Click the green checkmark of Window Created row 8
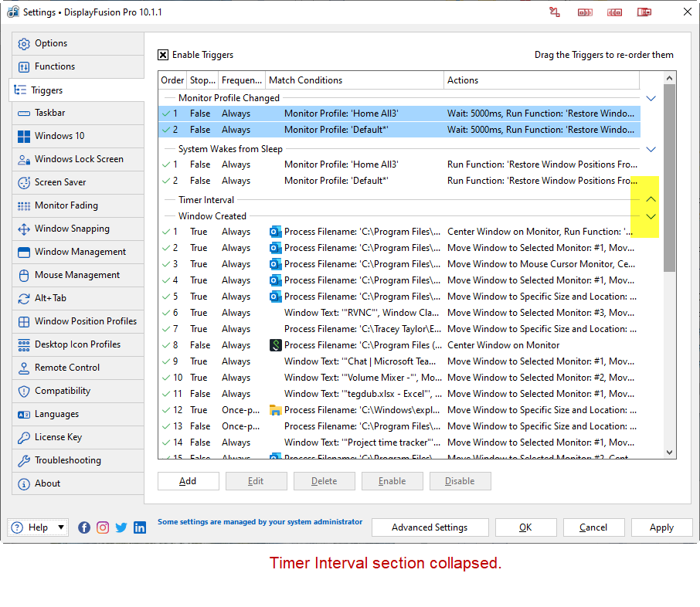Screen dimensions: 700x607 click(166, 345)
